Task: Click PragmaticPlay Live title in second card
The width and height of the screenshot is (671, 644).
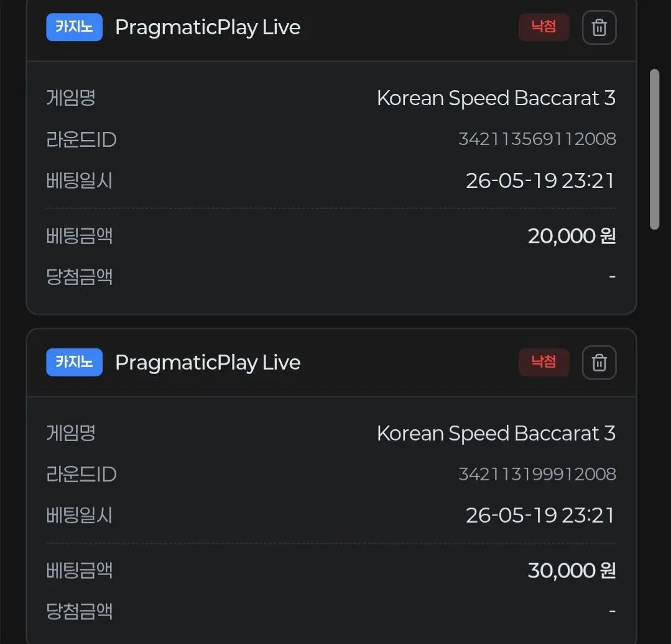Action: click(208, 363)
